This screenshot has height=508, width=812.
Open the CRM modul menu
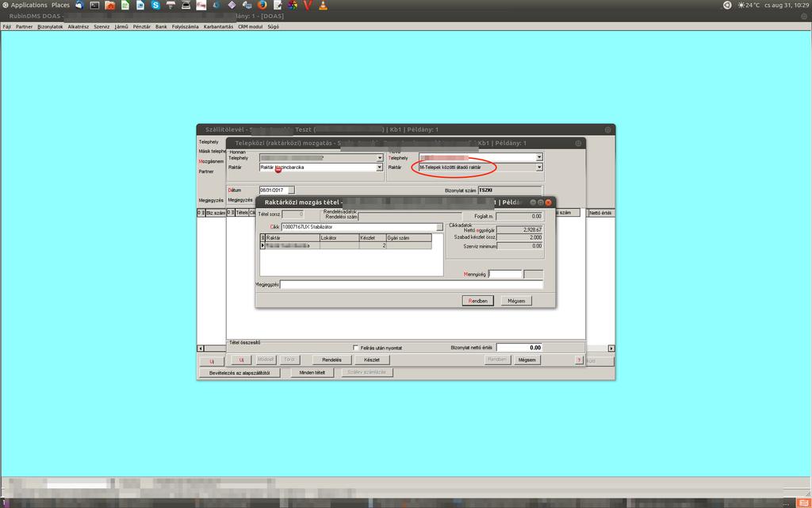(250, 26)
